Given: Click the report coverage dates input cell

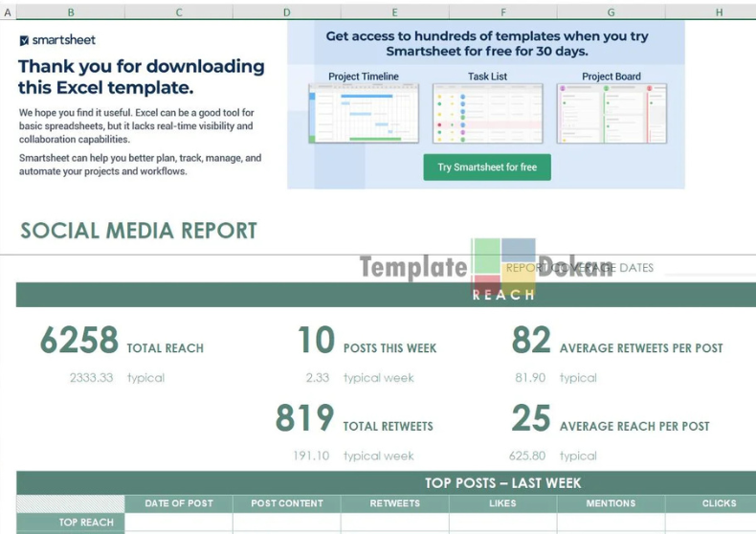Looking at the screenshot, I should point(711,266).
